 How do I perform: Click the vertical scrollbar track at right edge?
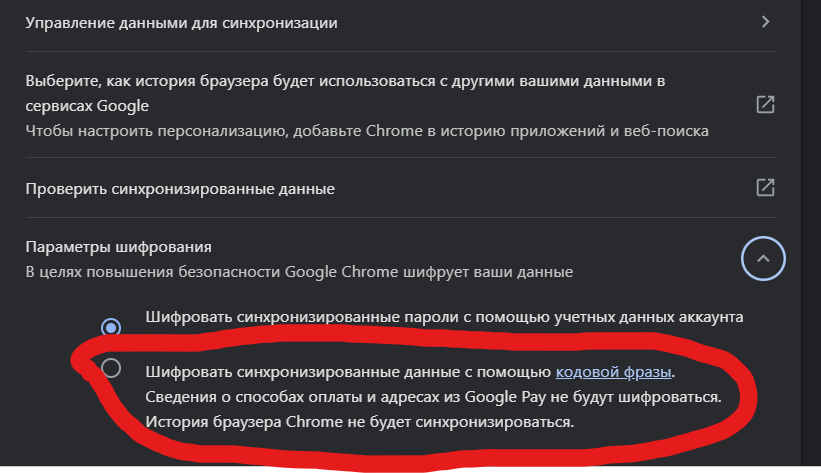[x=811, y=233]
